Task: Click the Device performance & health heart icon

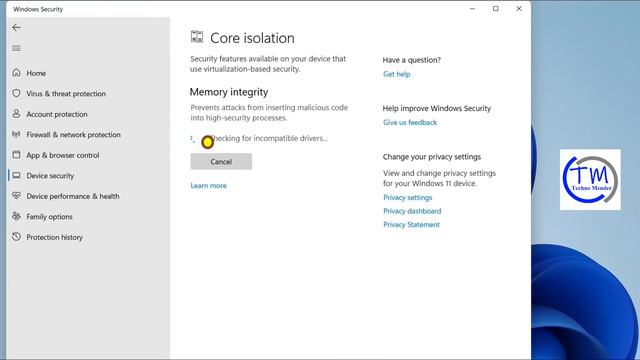Action: click(16, 196)
